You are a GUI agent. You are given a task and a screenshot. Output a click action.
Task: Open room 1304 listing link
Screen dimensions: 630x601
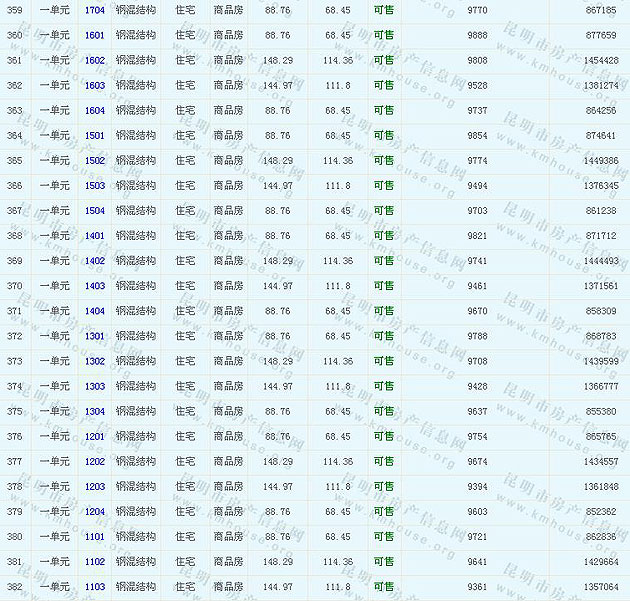(95, 411)
